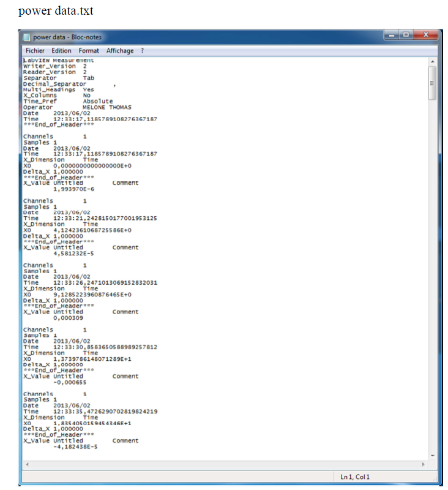Click the 'Decimal_Separator' line
This screenshot has width=448, height=490.
coord(70,84)
